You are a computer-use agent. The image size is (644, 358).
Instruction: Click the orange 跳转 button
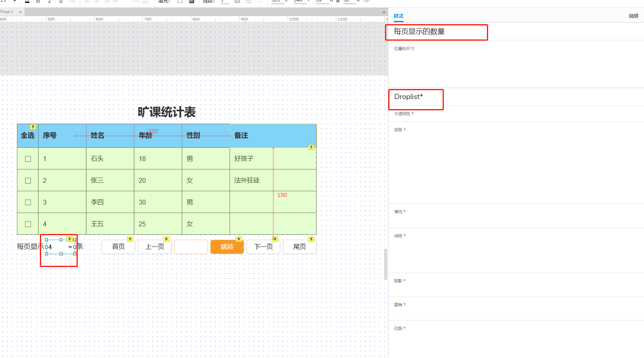coord(227,246)
